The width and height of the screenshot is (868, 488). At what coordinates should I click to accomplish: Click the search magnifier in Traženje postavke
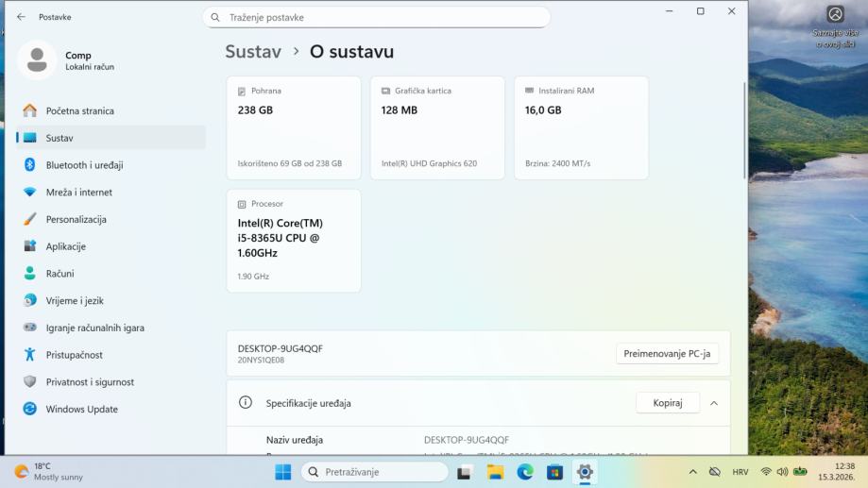tap(215, 18)
